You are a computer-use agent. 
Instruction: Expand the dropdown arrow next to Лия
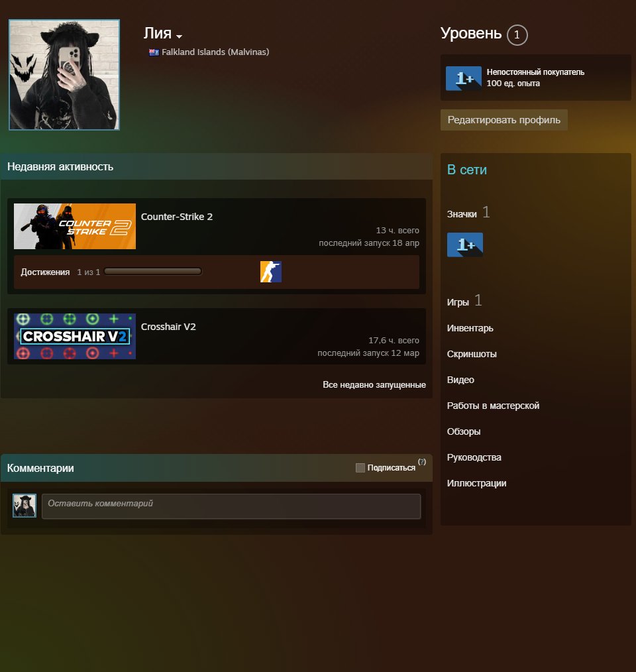(179, 36)
